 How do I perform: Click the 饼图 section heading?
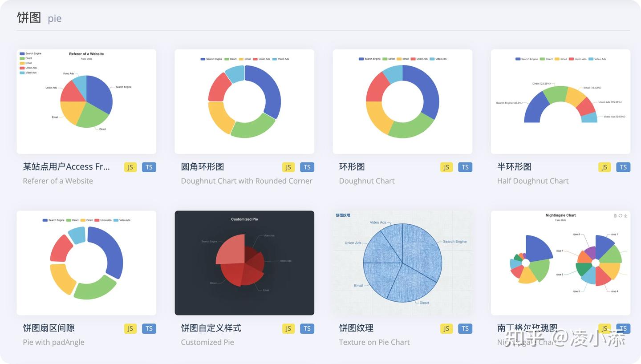29,18
